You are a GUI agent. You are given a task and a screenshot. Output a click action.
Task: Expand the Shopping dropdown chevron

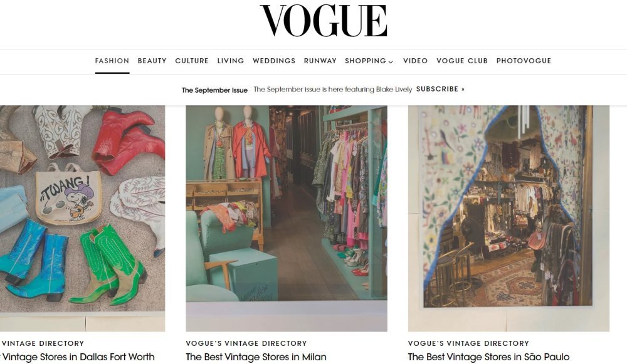[x=391, y=61]
